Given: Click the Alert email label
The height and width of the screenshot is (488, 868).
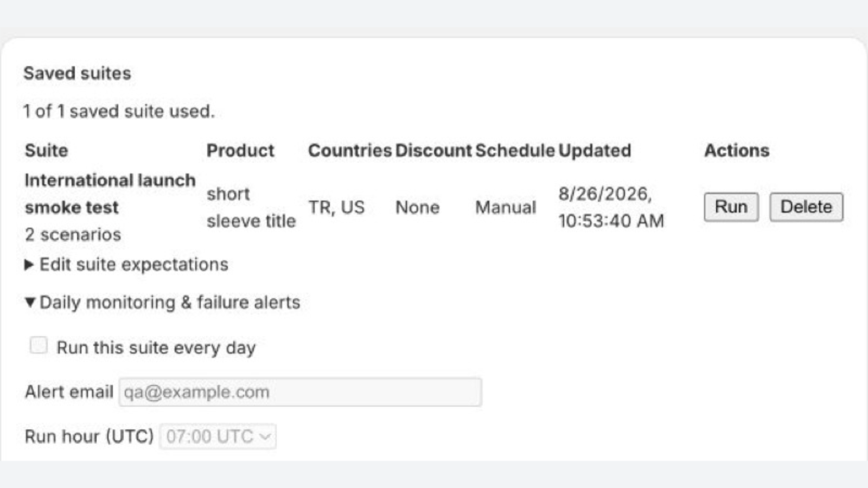Looking at the screenshot, I should pyautogui.click(x=69, y=391).
